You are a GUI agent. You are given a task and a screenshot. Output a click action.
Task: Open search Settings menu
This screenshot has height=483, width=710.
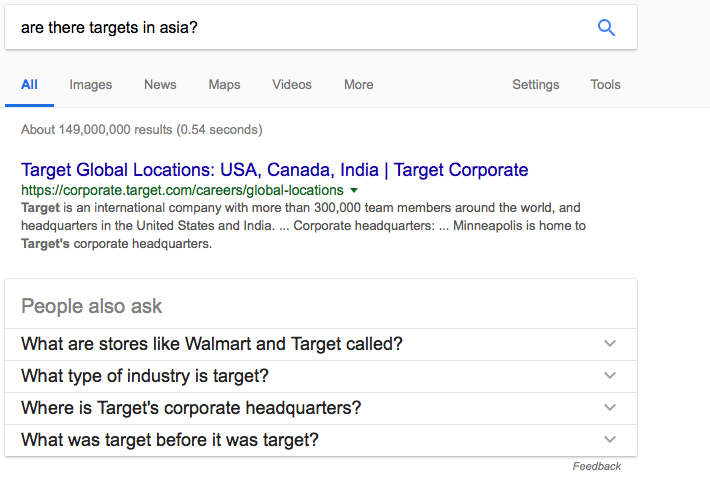point(536,85)
